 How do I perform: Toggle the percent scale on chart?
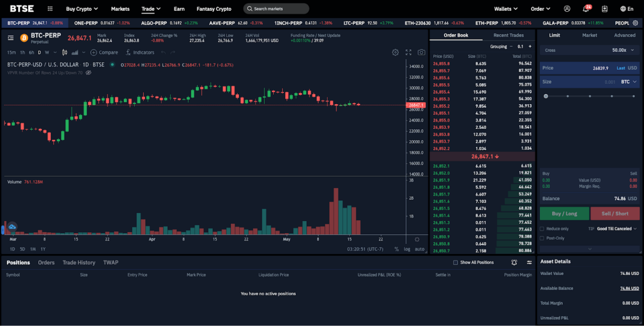[x=396, y=249]
